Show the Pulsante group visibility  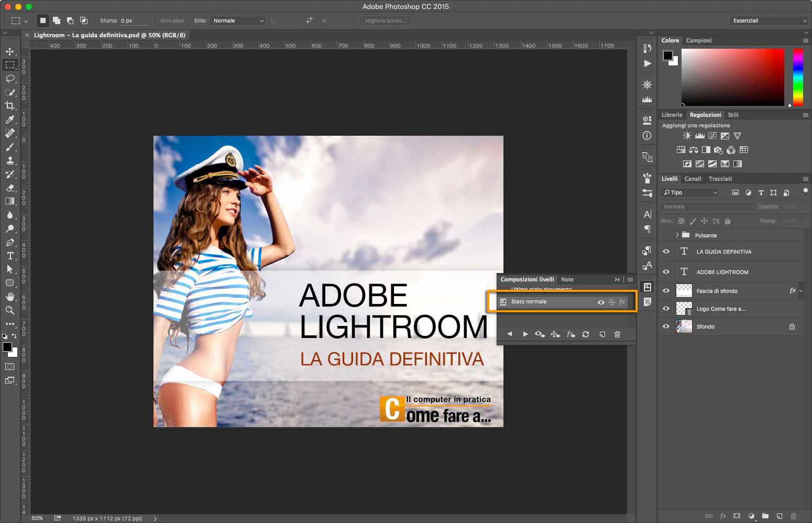[x=666, y=235]
